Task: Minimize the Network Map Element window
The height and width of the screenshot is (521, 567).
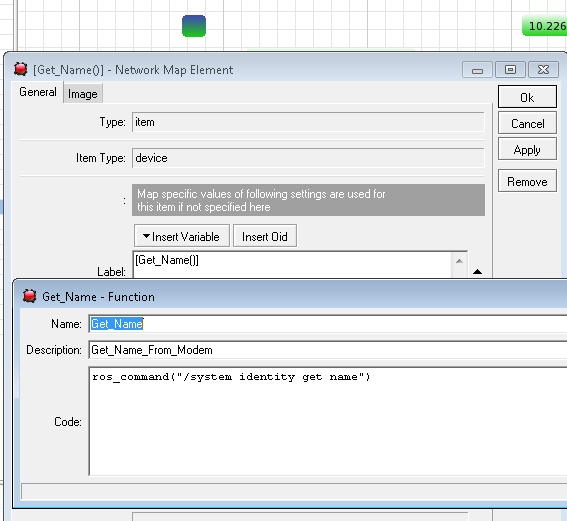Action: pos(477,70)
